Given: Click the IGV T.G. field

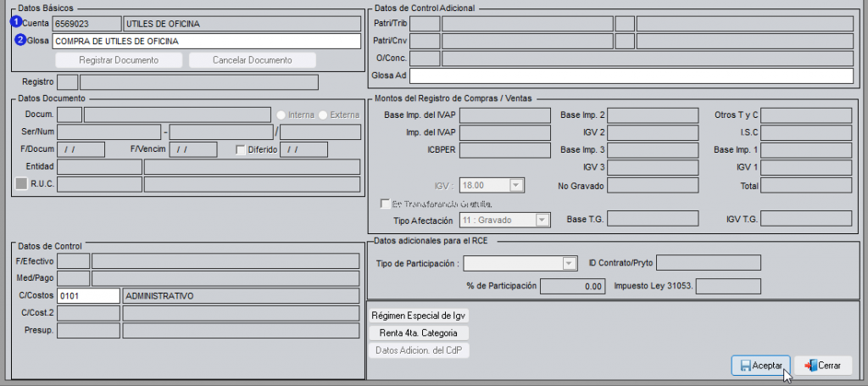Looking at the screenshot, I should coord(806,219).
